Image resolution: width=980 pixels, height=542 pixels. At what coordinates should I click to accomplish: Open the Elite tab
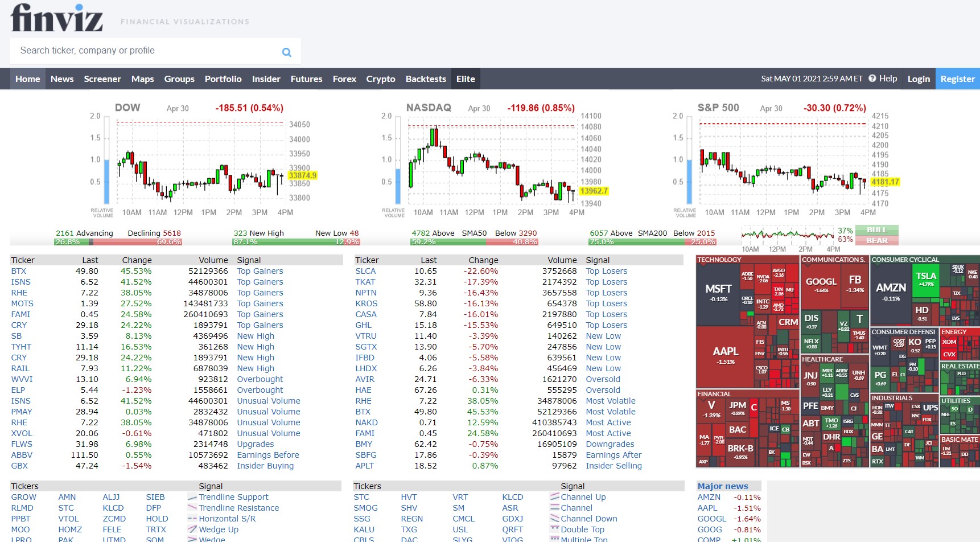(466, 79)
